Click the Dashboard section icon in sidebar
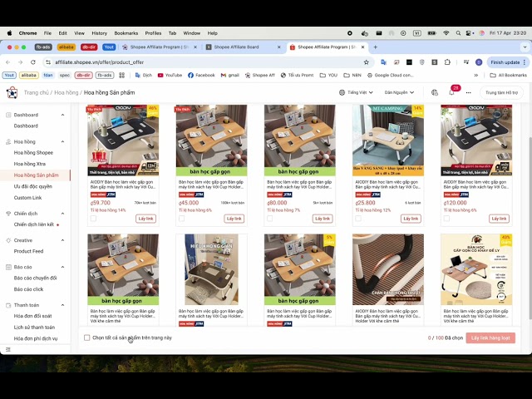Image resolution: width=532 pixels, height=399 pixels. (8, 115)
